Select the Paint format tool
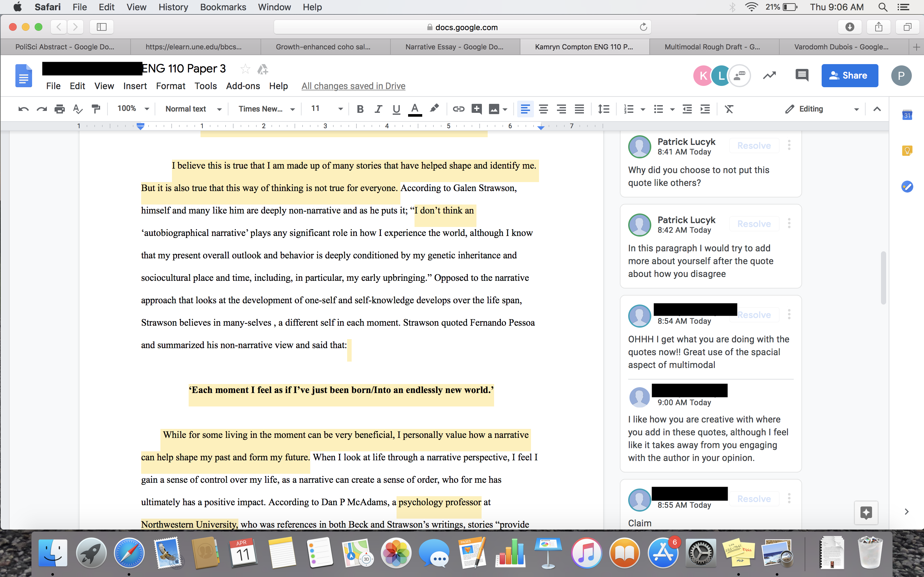924x577 pixels. point(96,109)
